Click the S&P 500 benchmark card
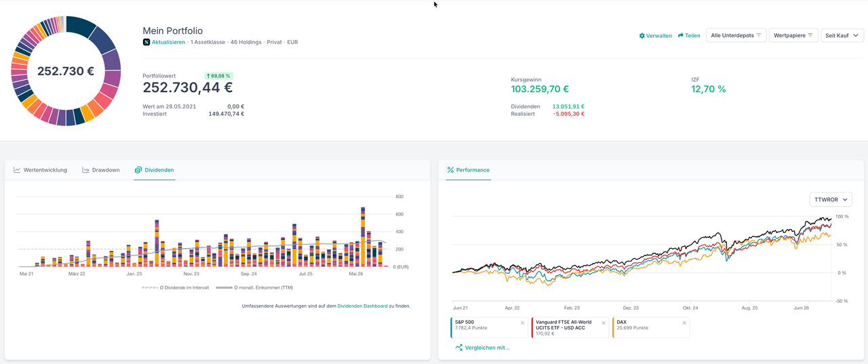Screen dimensions: 868x364 (490, 327)
